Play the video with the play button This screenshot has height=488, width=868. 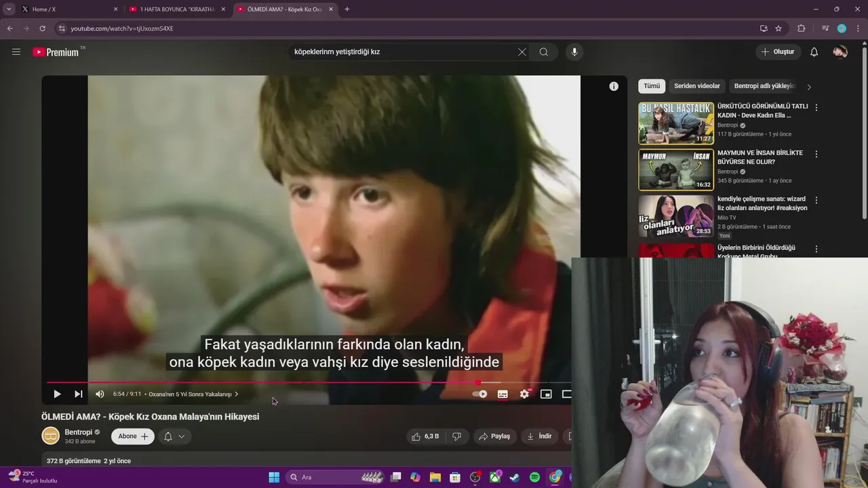[57, 394]
